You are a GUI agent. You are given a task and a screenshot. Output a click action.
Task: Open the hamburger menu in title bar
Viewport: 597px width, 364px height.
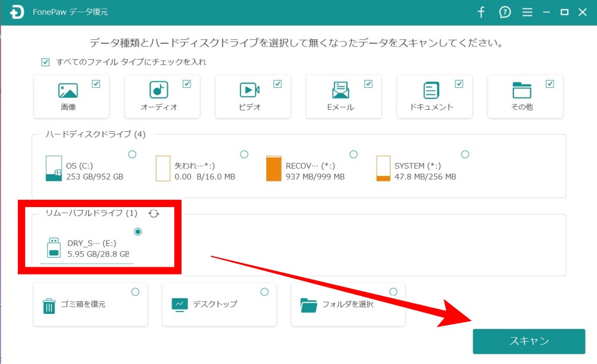[x=527, y=12]
